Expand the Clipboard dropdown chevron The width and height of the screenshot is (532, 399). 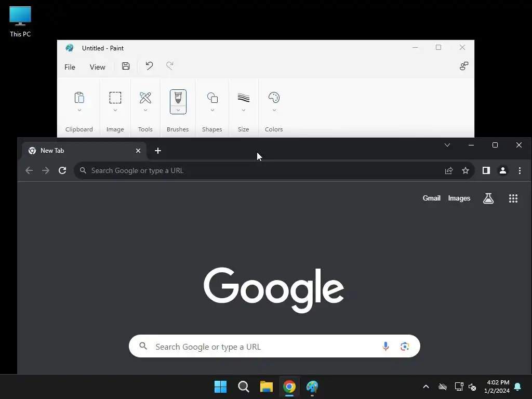79,110
